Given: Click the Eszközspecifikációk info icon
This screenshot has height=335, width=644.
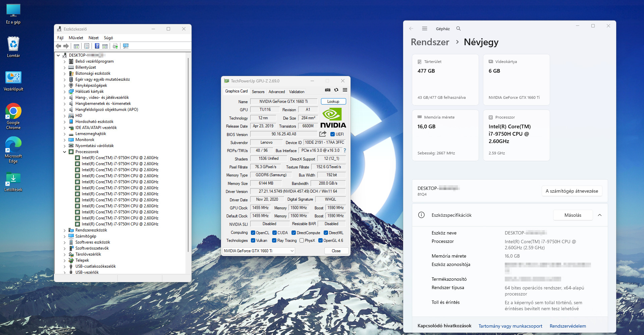Looking at the screenshot, I should pos(422,215).
